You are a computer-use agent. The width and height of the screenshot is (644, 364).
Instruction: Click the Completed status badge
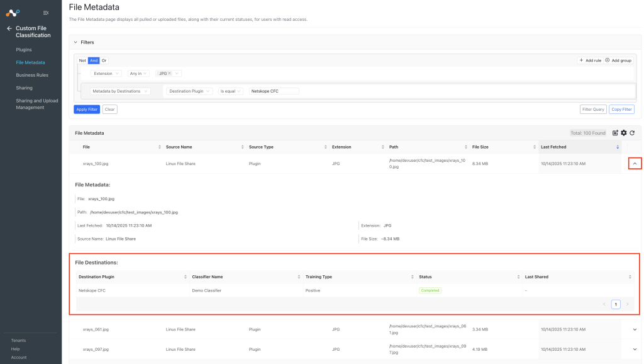pos(430,290)
